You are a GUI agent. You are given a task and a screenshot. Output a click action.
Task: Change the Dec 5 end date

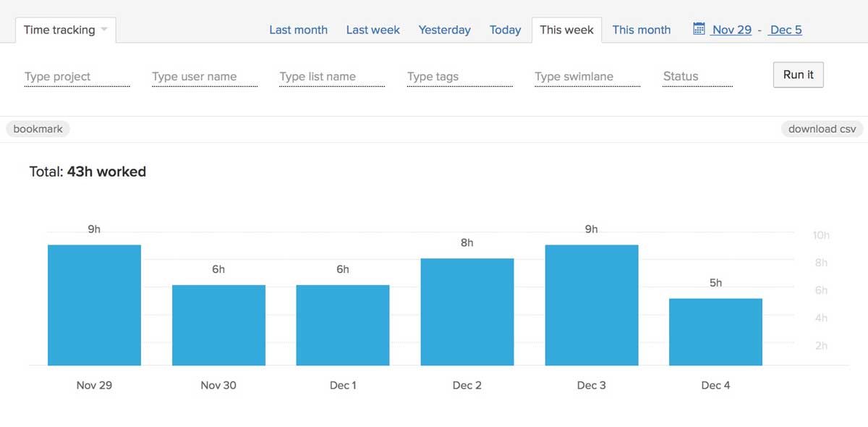click(x=784, y=30)
